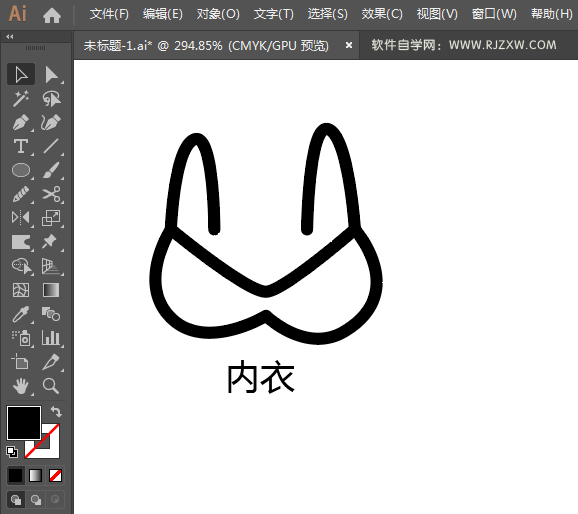Select the Pen tool

tap(21, 122)
